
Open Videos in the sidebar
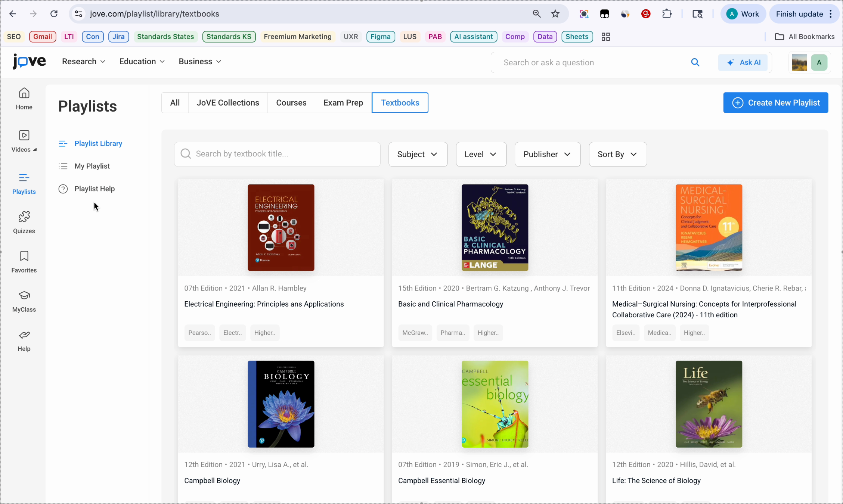[24, 141]
